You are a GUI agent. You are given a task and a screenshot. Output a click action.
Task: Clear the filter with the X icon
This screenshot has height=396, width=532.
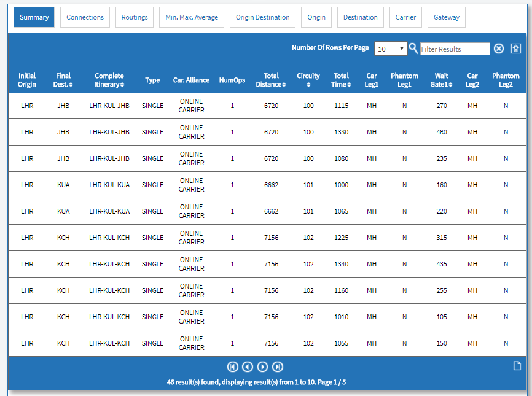point(498,49)
